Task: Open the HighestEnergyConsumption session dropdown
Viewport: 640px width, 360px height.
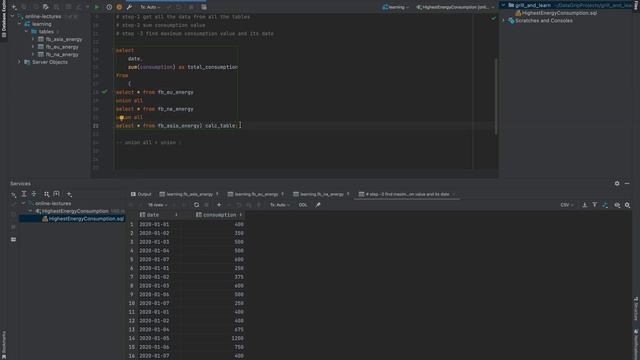Action: click(x=455, y=7)
